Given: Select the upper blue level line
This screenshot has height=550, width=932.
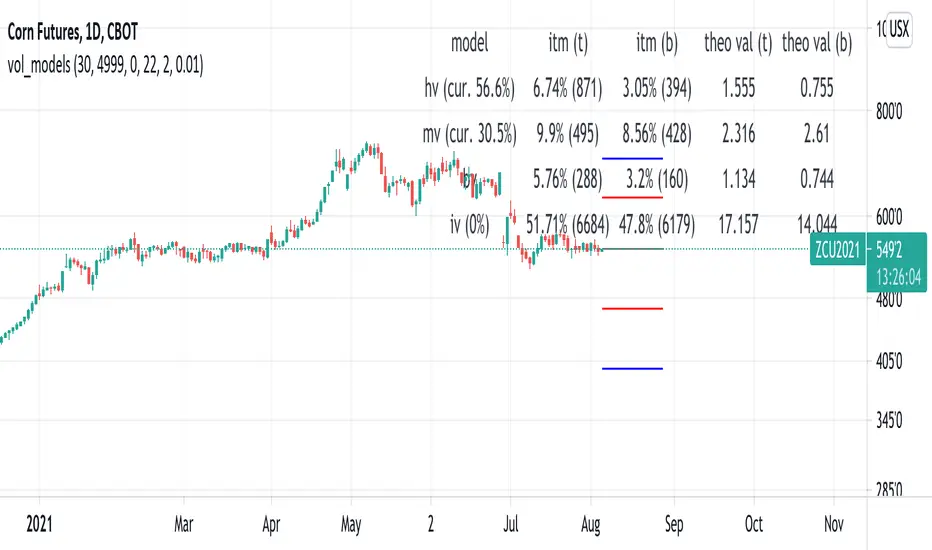Looking at the screenshot, I should point(632,159).
